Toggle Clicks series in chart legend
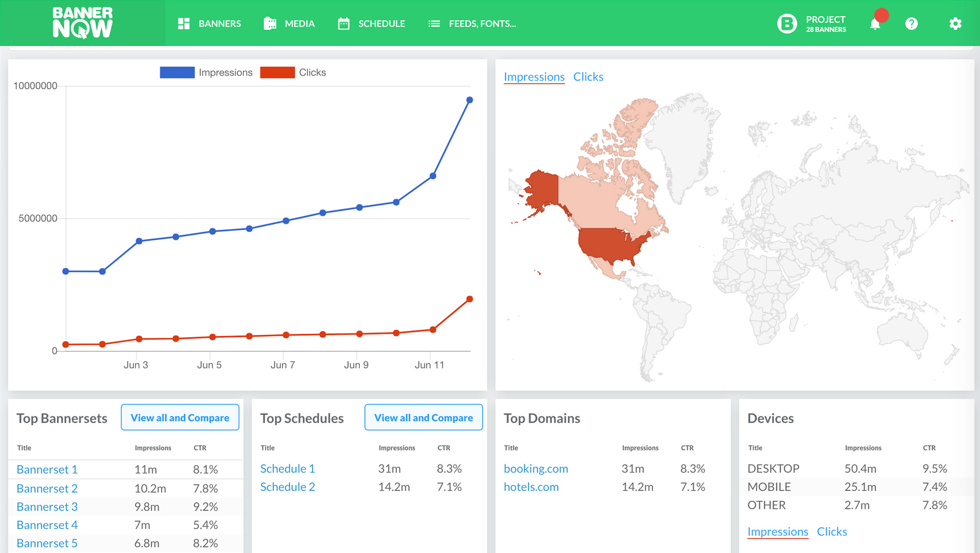Screen dimensions: 980x553 pyautogui.click(x=293, y=72)
